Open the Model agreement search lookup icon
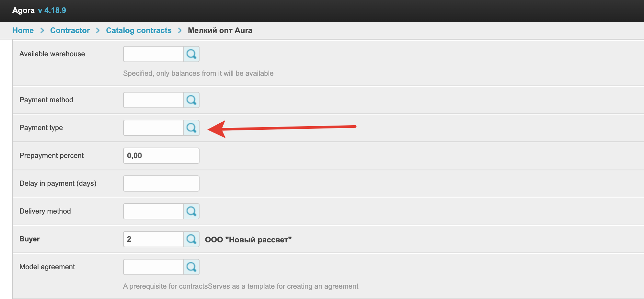The image size is (644, 299). click(x=191, y=267)
